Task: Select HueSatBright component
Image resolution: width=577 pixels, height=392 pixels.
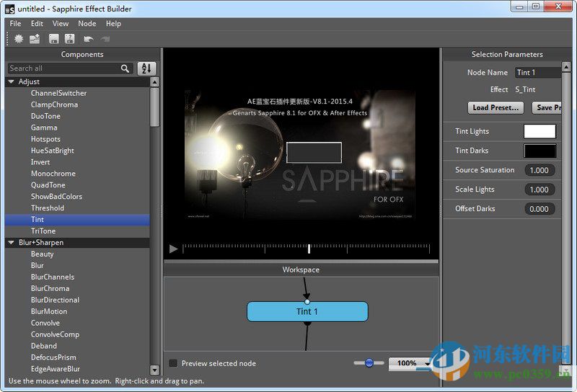Action: [53, 151]
